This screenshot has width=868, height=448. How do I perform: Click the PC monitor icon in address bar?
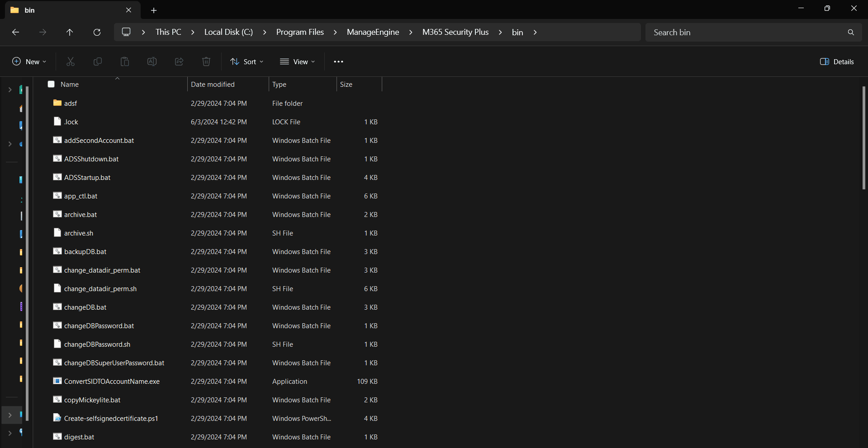(126, 32)
